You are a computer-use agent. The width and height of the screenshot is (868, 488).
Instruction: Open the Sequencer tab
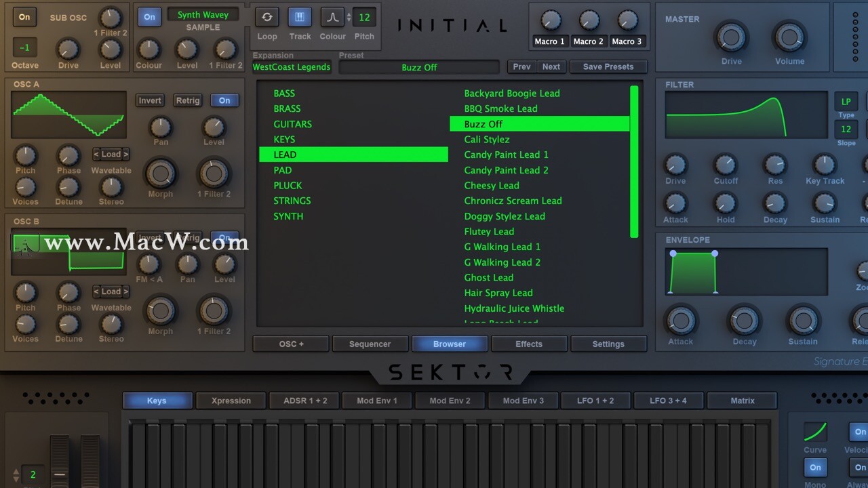(370, 344)
